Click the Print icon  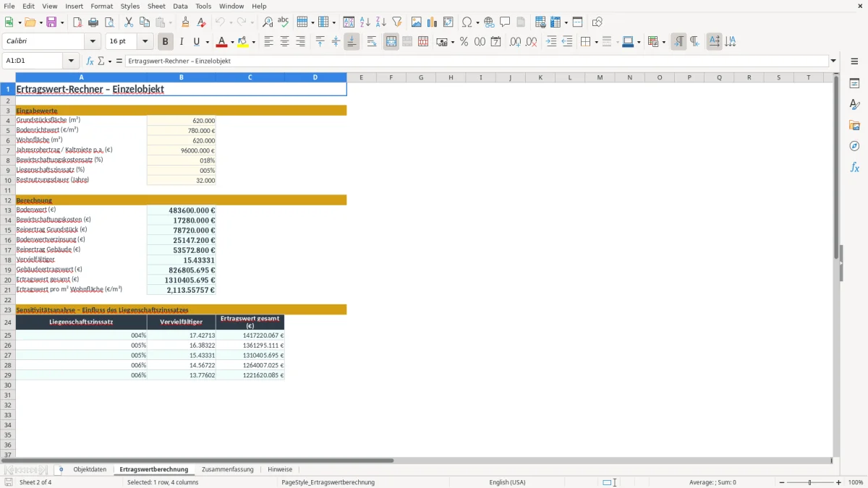tap(93, 22)
